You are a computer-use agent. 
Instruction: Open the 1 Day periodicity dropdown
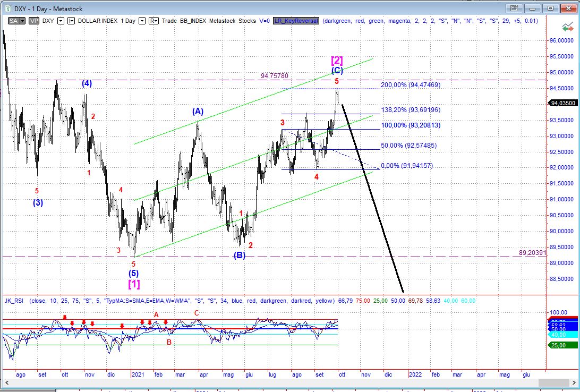[x=141, y=21]
